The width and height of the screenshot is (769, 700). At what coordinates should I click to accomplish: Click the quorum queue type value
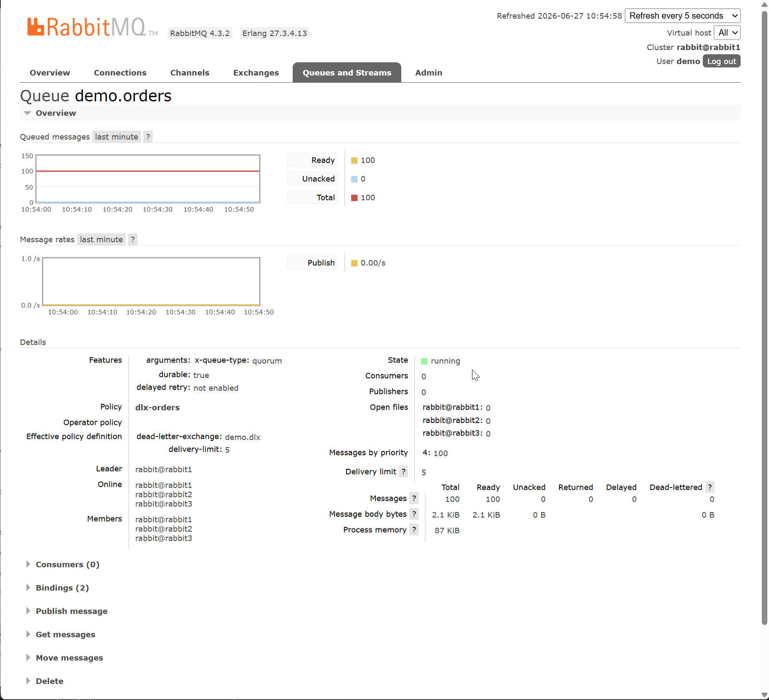coord(267,361)
